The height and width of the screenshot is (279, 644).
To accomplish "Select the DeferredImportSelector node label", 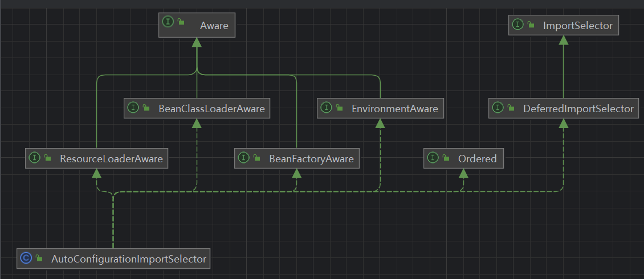I will coord(578,108).
